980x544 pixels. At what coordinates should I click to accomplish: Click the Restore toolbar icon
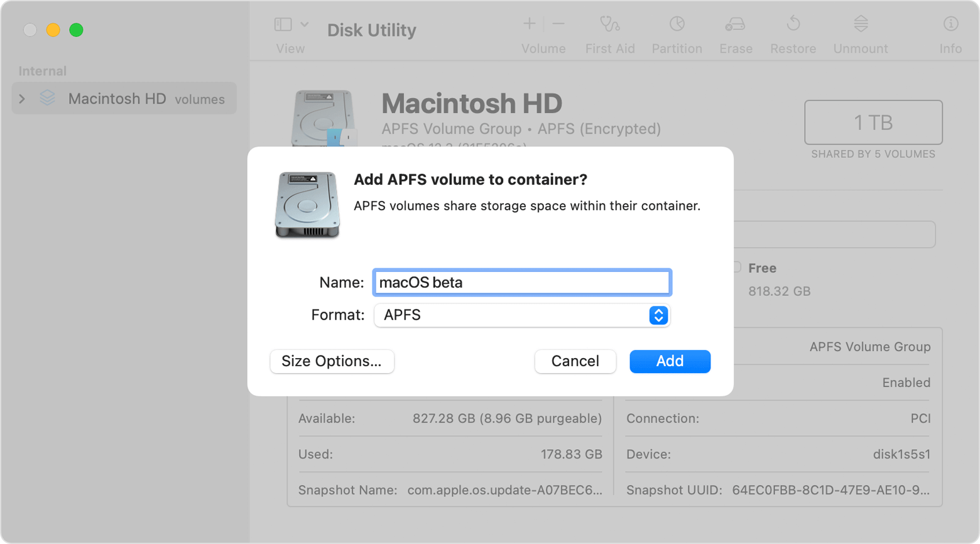point(793,25)
